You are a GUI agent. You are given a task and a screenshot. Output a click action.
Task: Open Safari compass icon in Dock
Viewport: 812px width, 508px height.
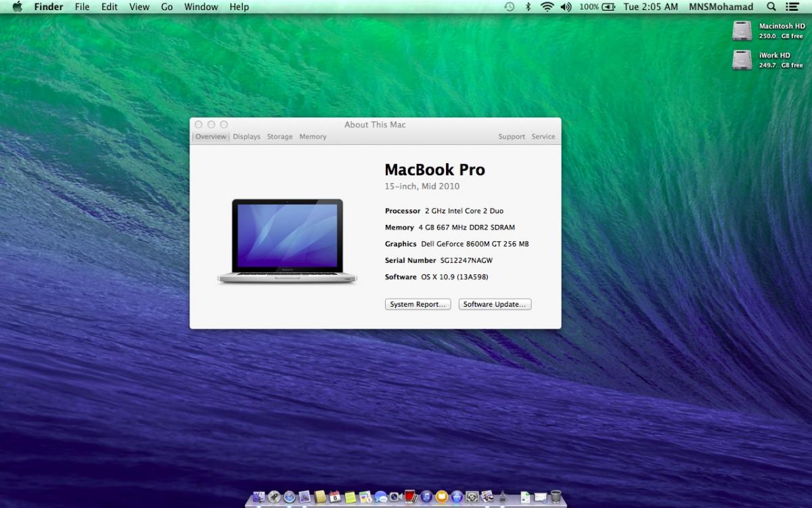(x=289, y=497)
